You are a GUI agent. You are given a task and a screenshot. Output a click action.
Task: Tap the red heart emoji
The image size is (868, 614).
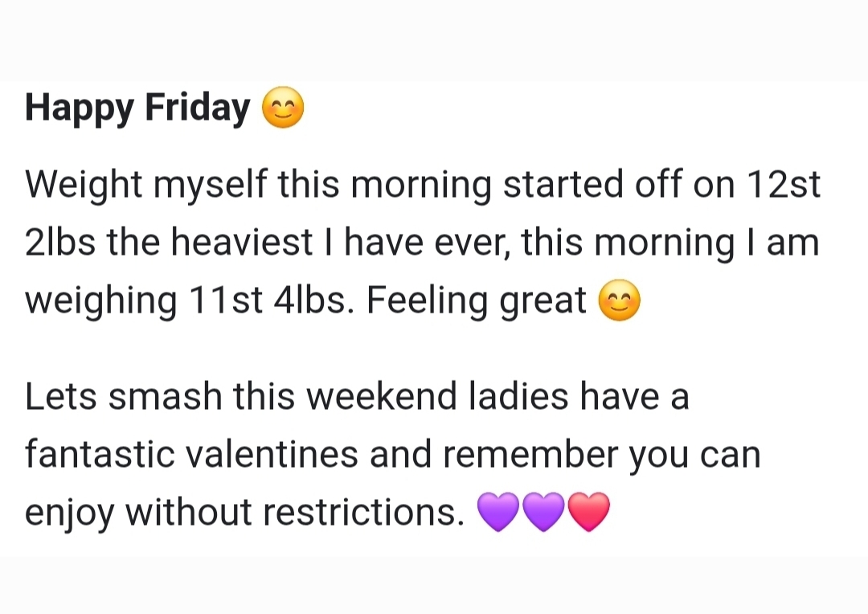[589, 512]
